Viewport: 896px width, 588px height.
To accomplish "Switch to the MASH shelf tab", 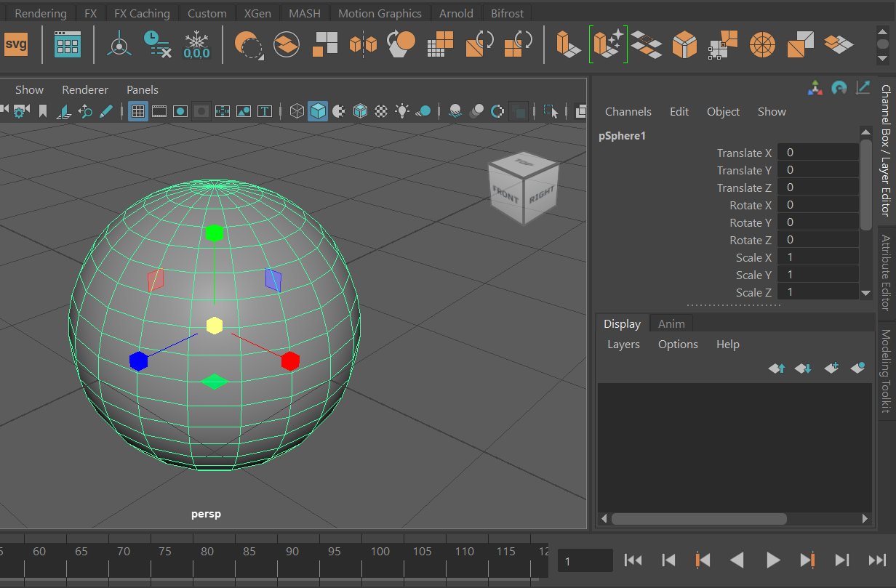I will coord(305,13).
